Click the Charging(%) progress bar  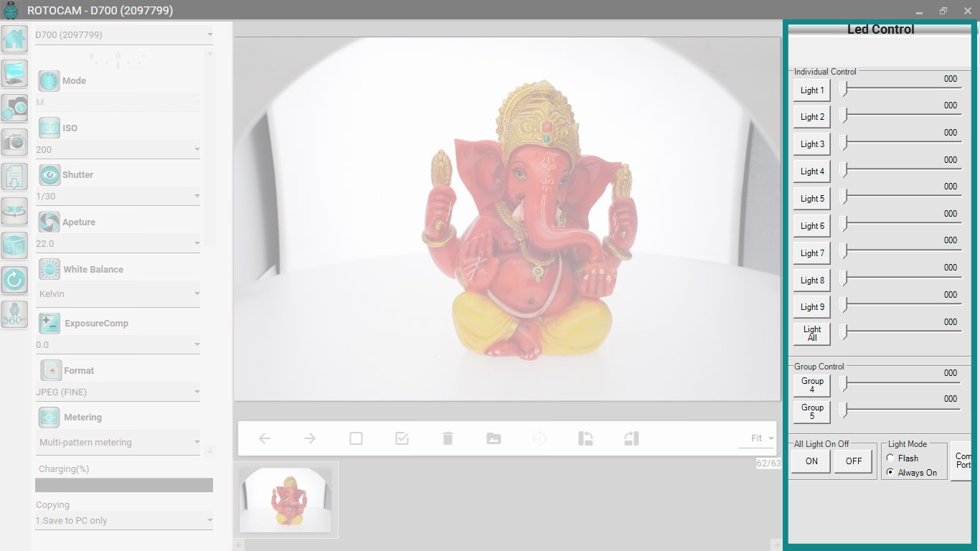(x=124, y=485)
